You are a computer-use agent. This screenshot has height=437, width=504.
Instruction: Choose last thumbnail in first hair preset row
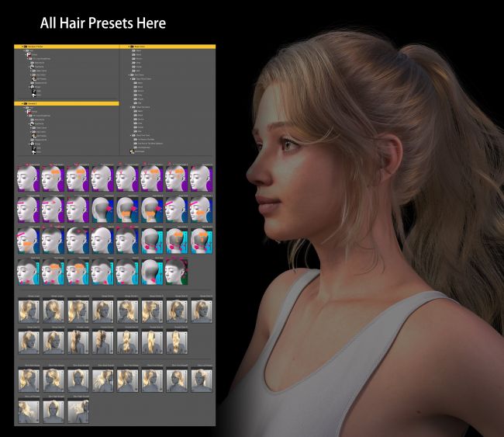(202, 310)
